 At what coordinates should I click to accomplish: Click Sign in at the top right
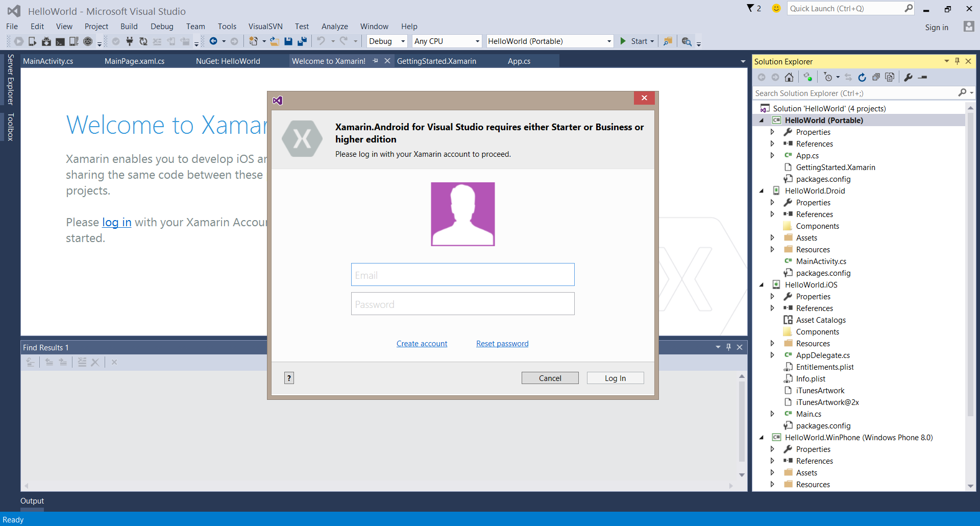(x=937, y=28)
